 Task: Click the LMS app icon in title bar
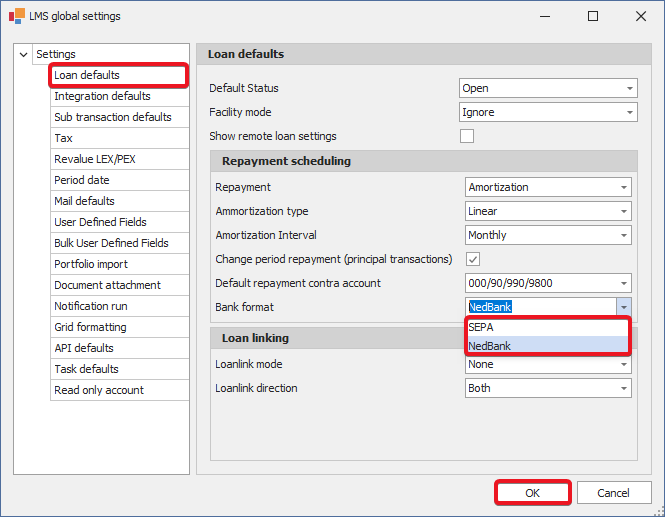point(16,16)
